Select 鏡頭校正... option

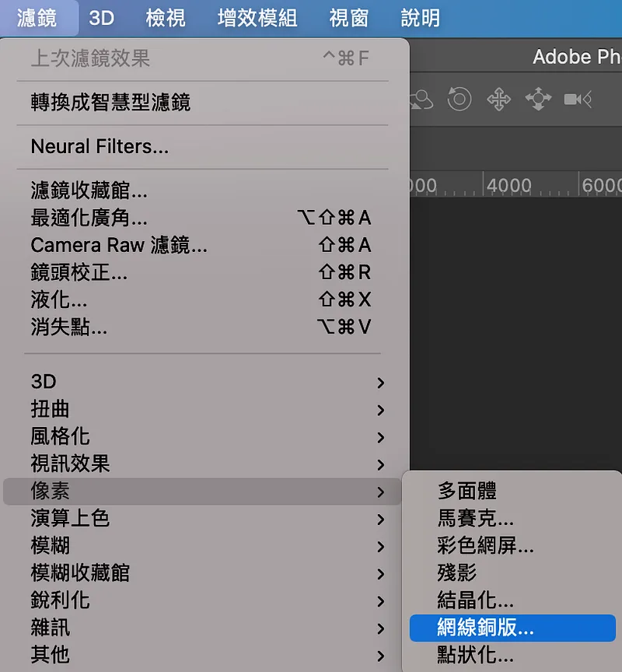204,272
